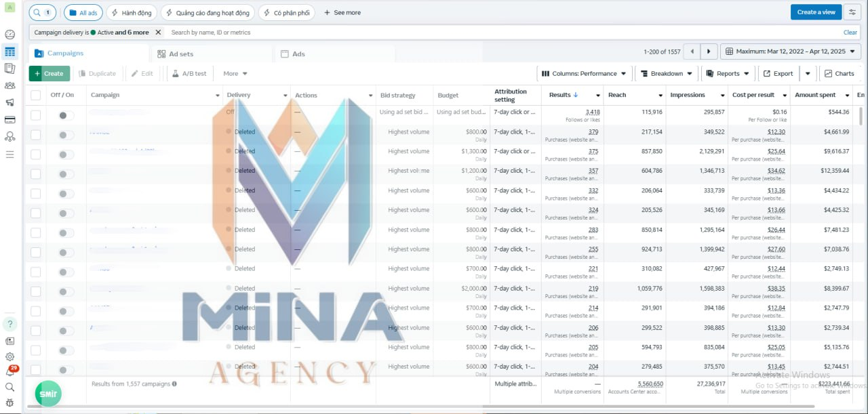Click the account avatar A at top left
Viewport: 868px width, 414px height.
pyautogui.click(x=8, y=7)
